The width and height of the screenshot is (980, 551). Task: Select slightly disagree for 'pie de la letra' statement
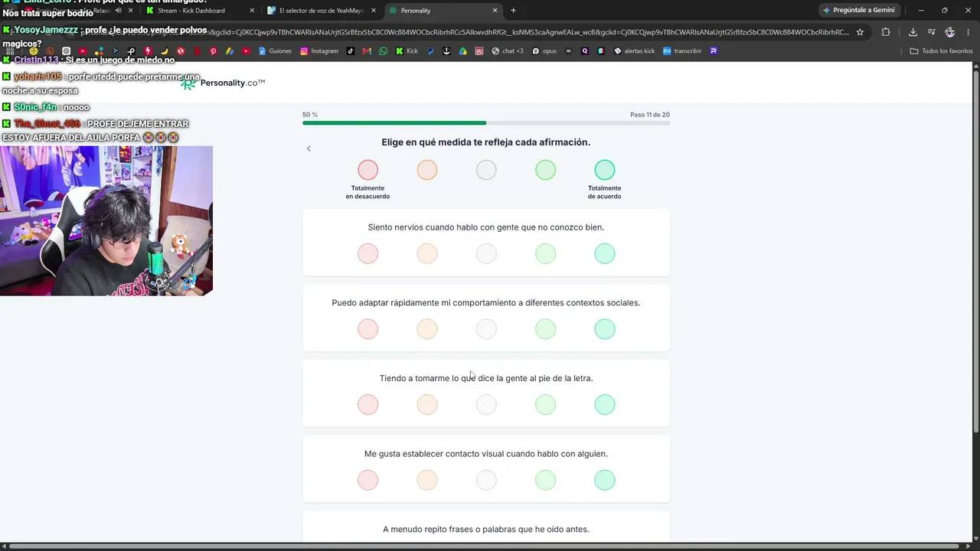[427, 404]
